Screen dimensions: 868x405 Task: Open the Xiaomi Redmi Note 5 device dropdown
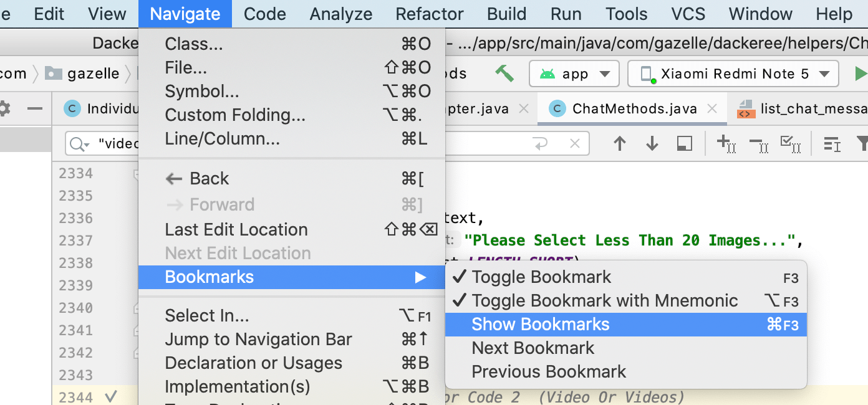[733, 73]
